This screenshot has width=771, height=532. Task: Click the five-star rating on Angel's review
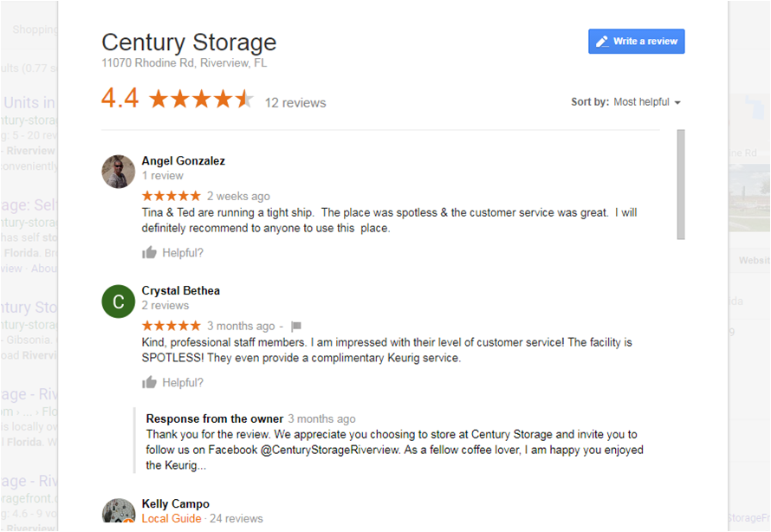coord(171,196)
